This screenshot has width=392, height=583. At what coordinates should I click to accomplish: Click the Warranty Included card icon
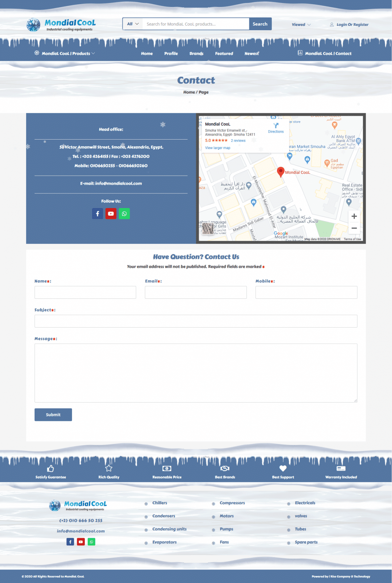341,468
